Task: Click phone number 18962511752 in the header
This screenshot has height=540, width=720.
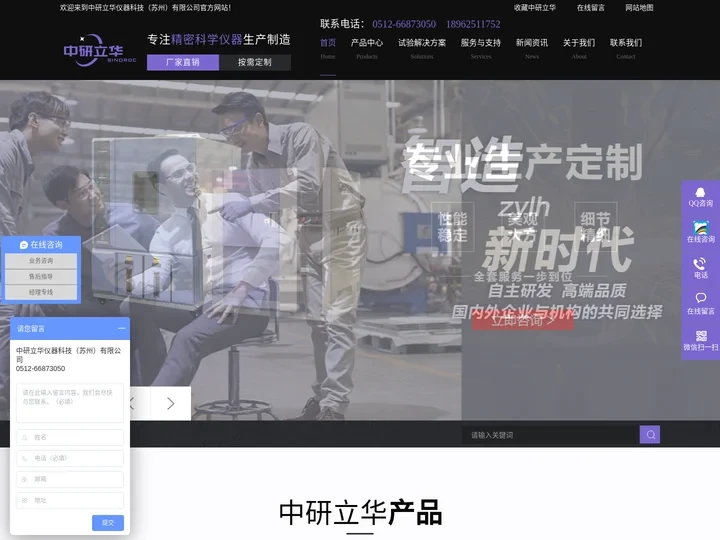Action: point(473,24)
